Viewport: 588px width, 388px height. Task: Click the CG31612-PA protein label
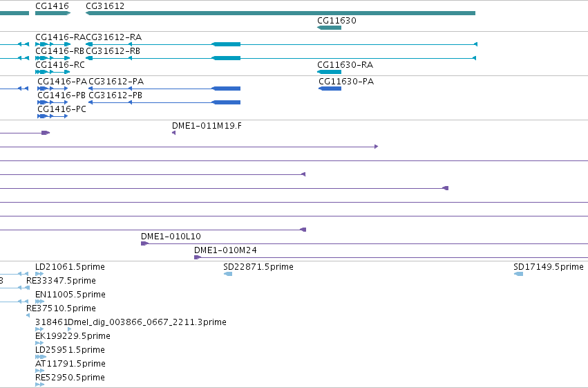click(x=116, y=82)
